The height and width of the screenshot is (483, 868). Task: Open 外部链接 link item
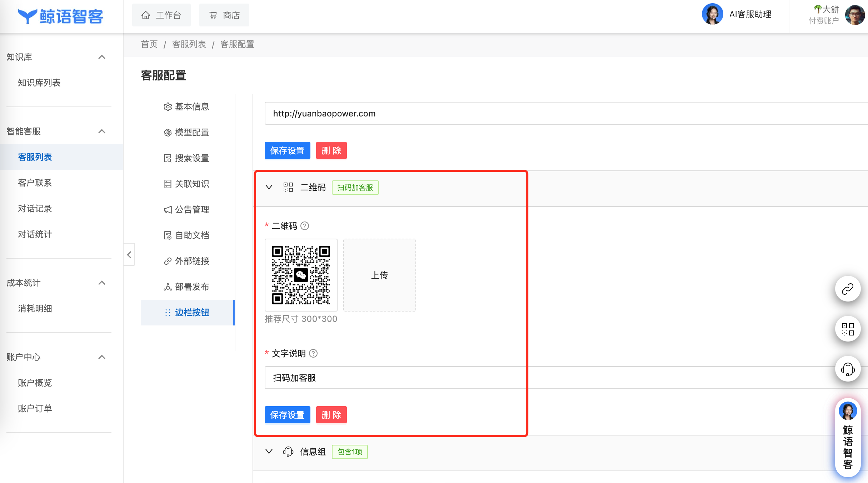click(186, 261)
